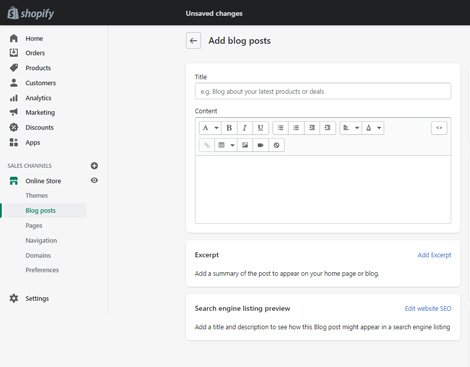Click the SALES CHANNELS heading
Image resolution: width=470 pixels, height=367 pixels.
(30, 166)
